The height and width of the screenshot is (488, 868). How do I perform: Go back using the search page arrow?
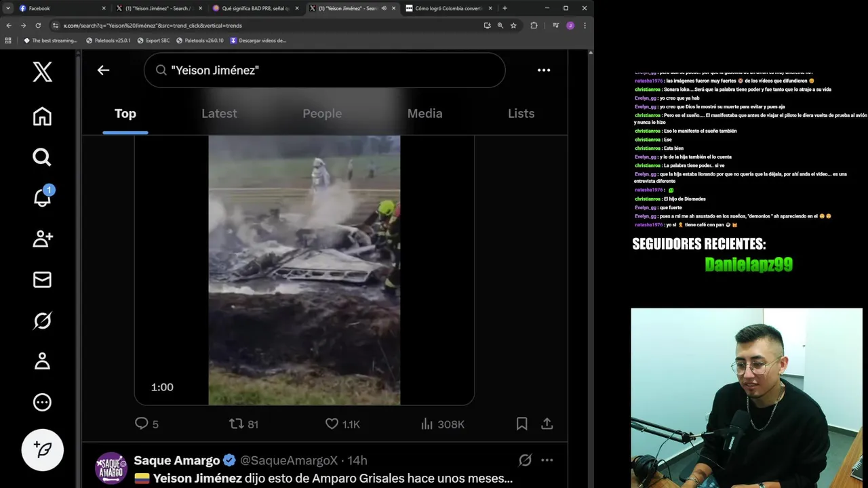pos(103,70)
